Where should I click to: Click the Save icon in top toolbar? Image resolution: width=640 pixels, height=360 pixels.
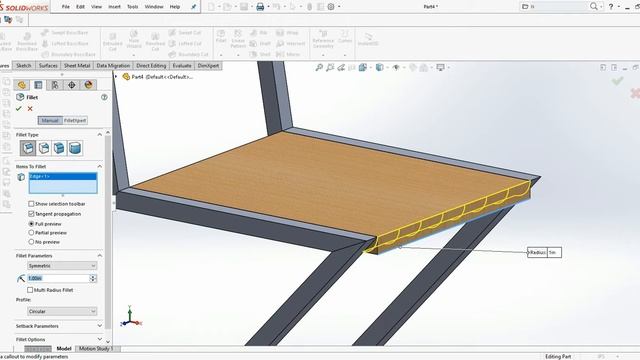pyautogui.click(x=244, y=7)
